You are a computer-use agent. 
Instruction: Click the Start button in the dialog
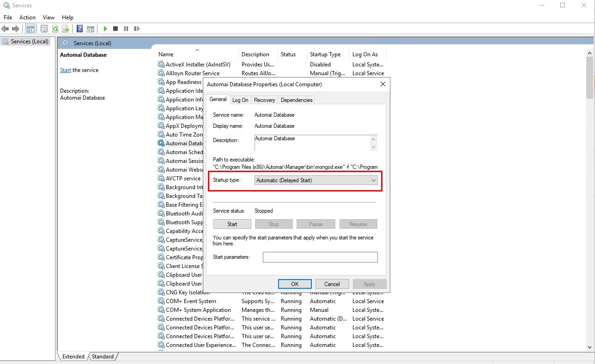[232, 224]
